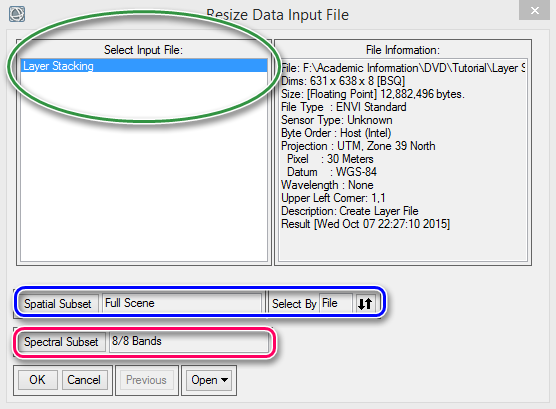Open the Spectral Subset settings
The width and height of the screenshot is (556, 409).
61,342
